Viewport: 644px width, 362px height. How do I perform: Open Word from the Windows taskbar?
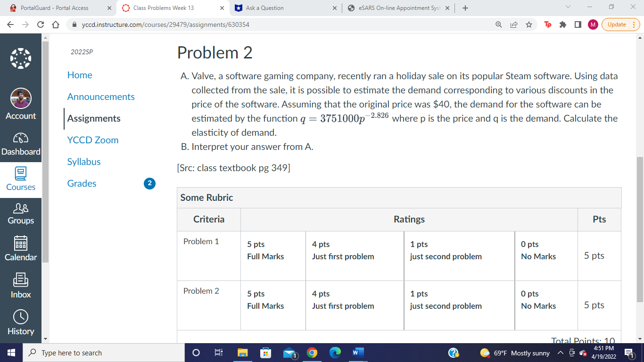pyautogui.click(x=358, y=353)
